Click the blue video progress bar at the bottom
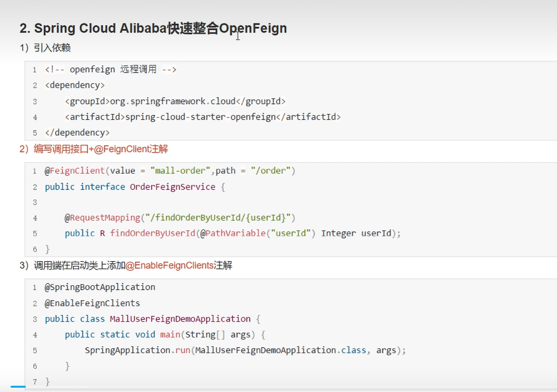557x392 pixels. pos(18,387)
